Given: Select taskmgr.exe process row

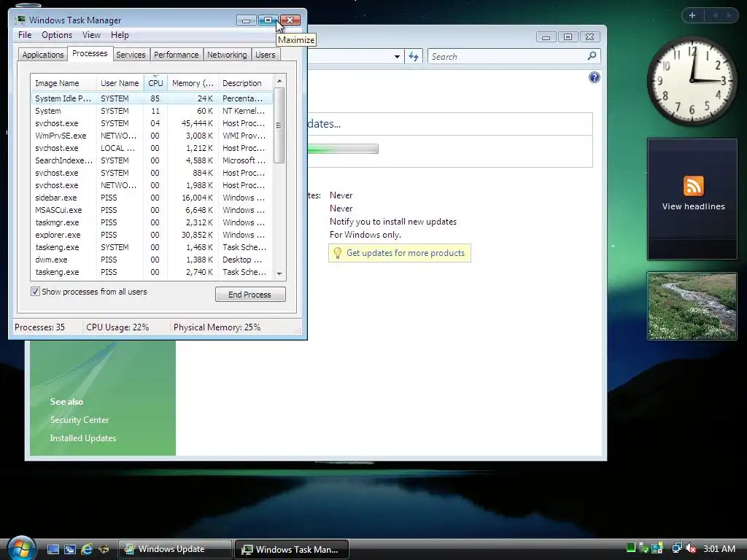Looking at the screenshot, I should [x=152, y=222].
